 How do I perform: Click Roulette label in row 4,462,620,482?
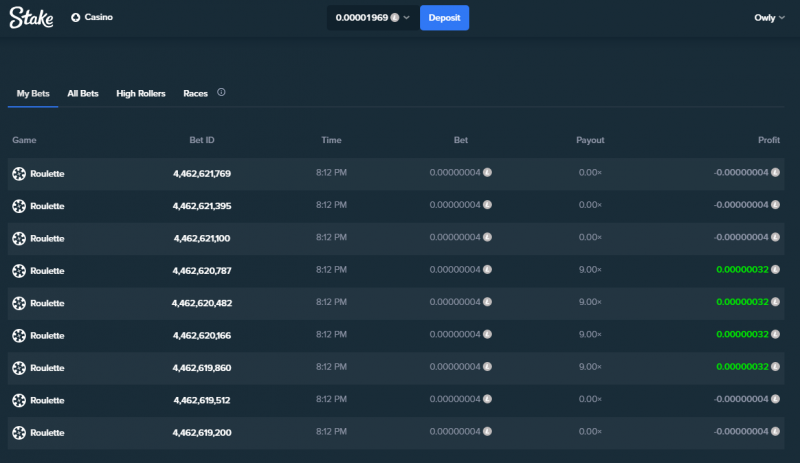[x=47, y=303]
